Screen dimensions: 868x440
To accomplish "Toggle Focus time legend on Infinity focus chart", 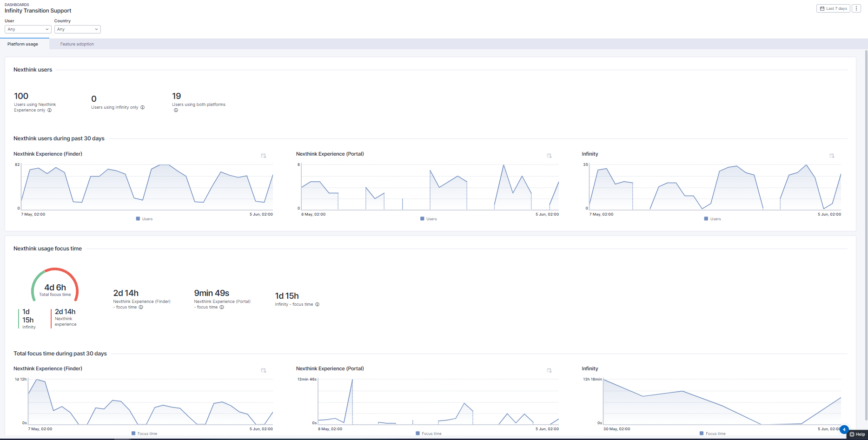I will click(713, 433).
